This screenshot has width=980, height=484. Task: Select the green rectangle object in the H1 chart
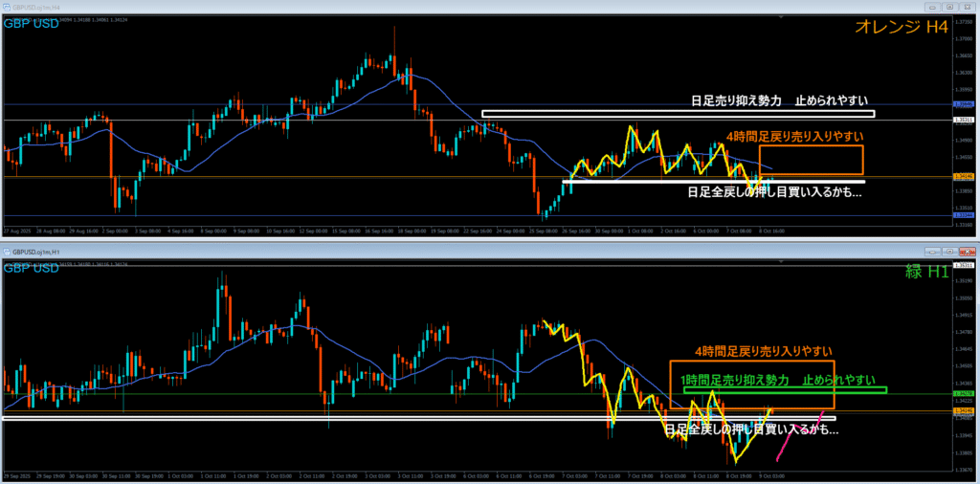[x=786, y=390]
